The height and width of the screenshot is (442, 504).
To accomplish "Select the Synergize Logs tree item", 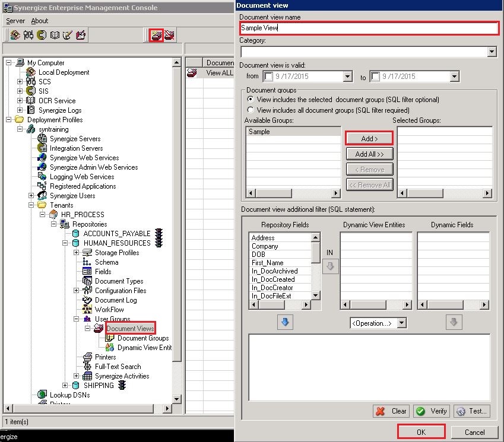I will click(x=60, y=110).
